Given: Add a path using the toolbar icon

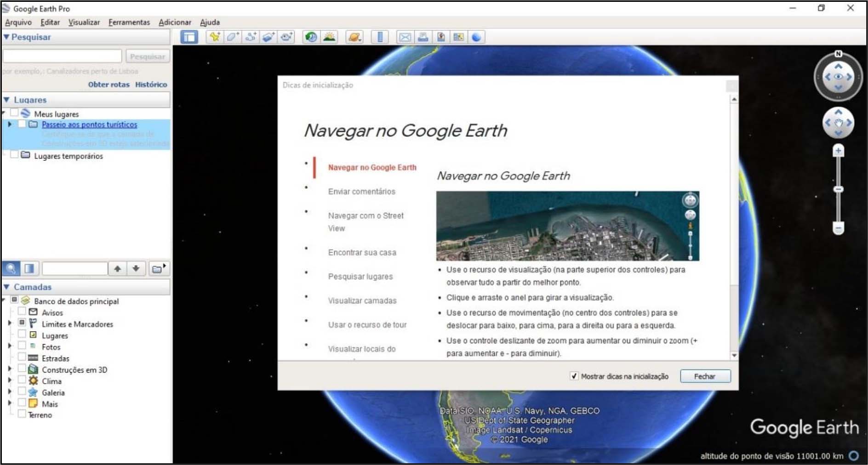Looking at the screenshot, I should point(251,37).
